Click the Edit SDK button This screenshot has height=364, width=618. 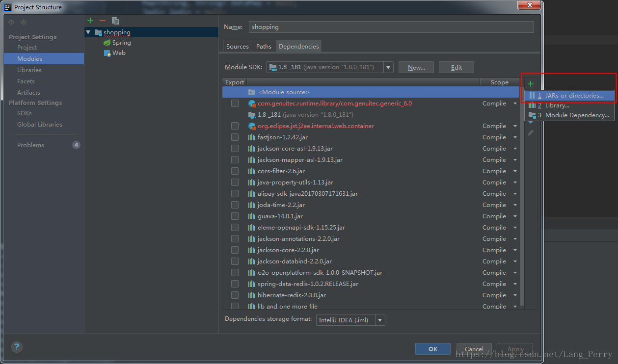point(457,67)
